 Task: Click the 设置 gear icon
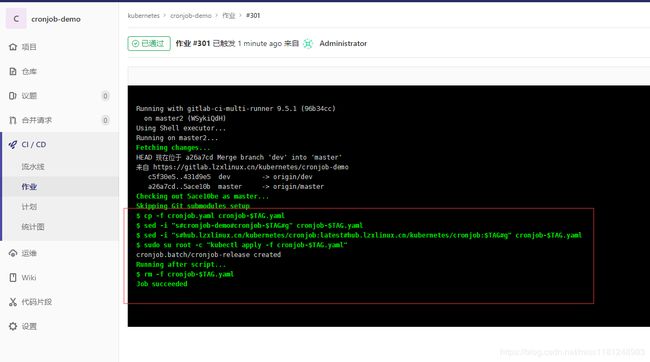pyautogui.click(x=13, y=326)
